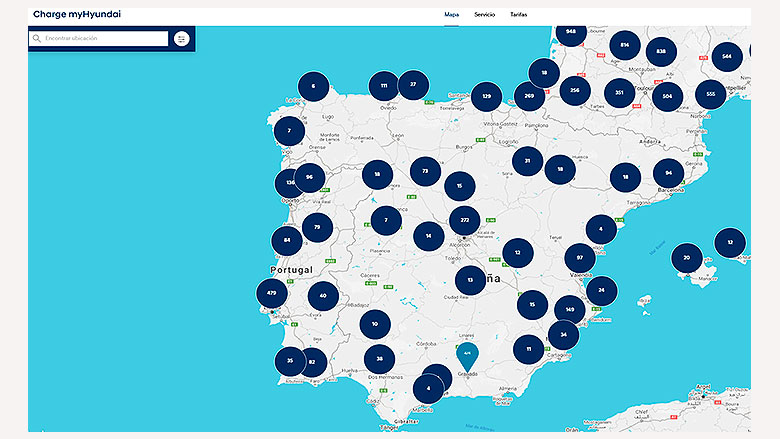Go to the Charge myHyundai home logo
This screenshot has width=780, height=439.
tap(77, 14)
